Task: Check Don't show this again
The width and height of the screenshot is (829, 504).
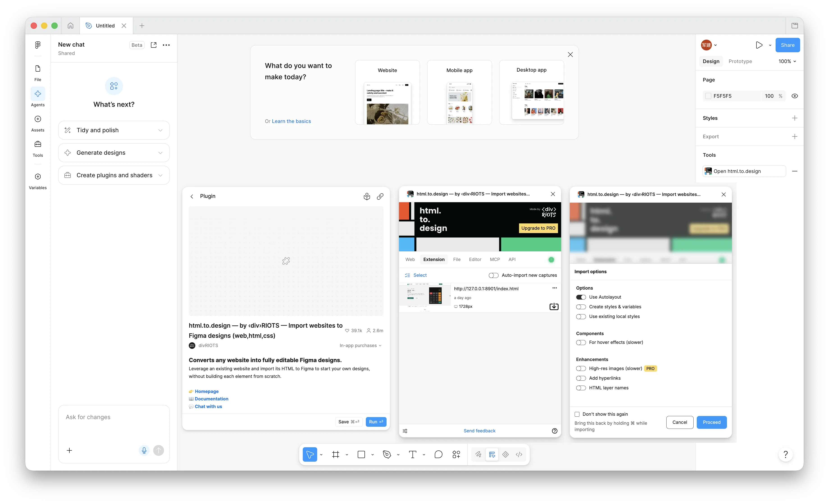Action: point(577,414)
